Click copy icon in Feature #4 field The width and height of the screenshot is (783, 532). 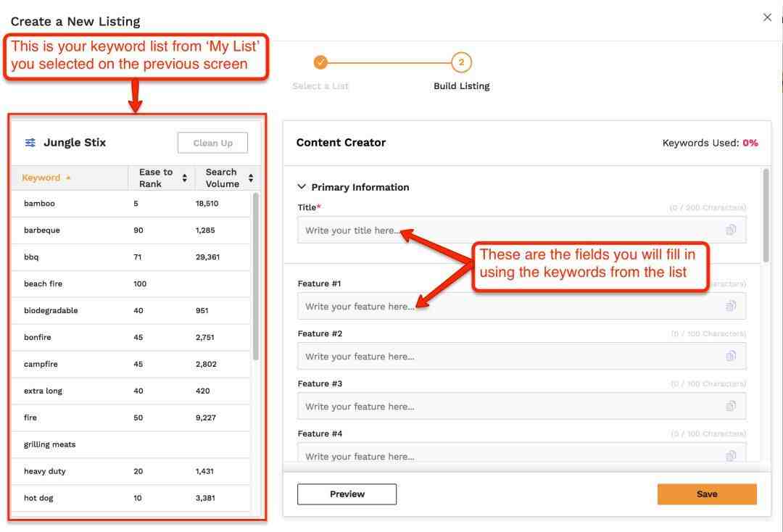[x=731, y=456]
